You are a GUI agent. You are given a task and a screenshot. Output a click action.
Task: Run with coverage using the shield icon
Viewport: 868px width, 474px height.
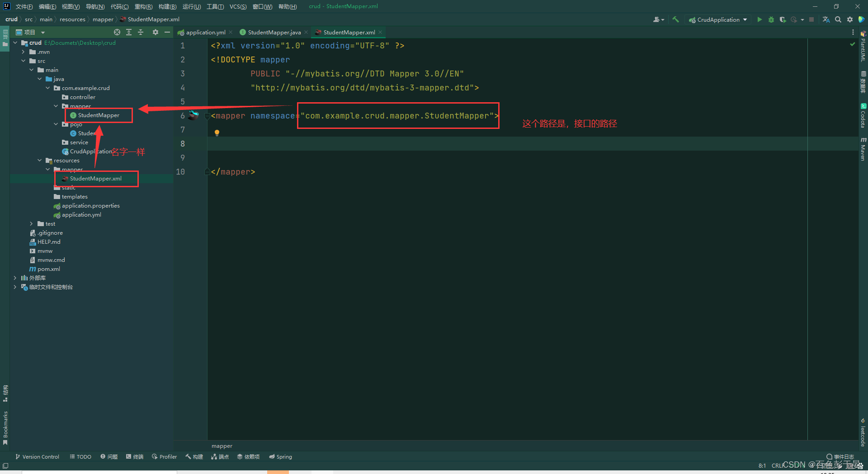[783, 19]
